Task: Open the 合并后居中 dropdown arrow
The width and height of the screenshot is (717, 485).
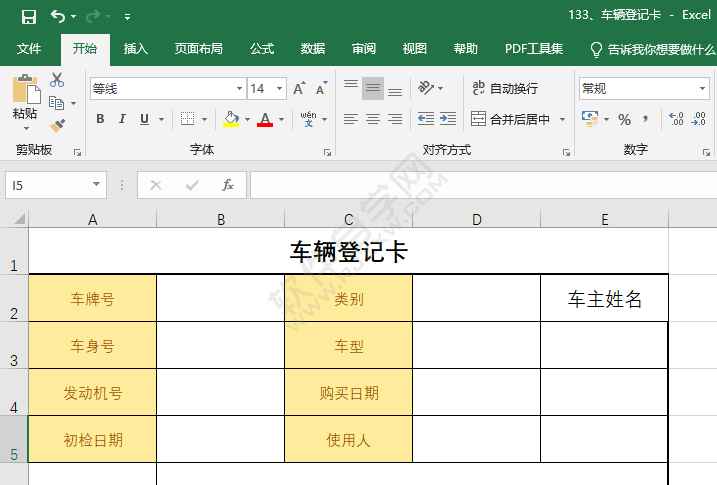Action: tap(562, 119)
